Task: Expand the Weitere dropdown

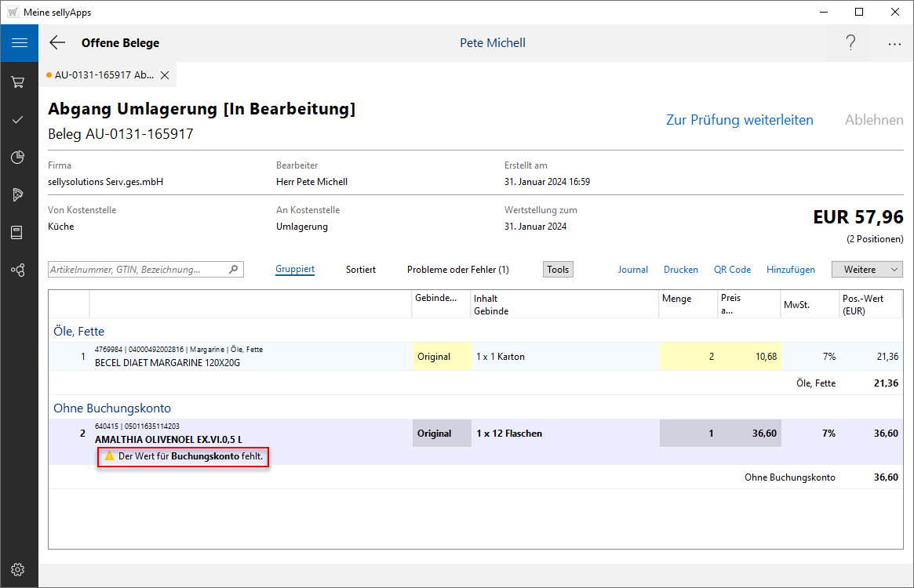Action: point(867,270)
